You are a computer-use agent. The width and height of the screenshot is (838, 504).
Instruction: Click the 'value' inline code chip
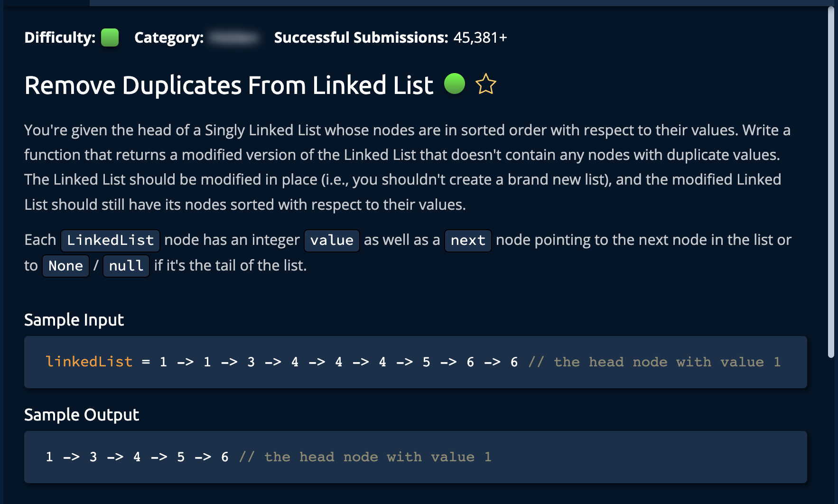(x=332, y=240)
